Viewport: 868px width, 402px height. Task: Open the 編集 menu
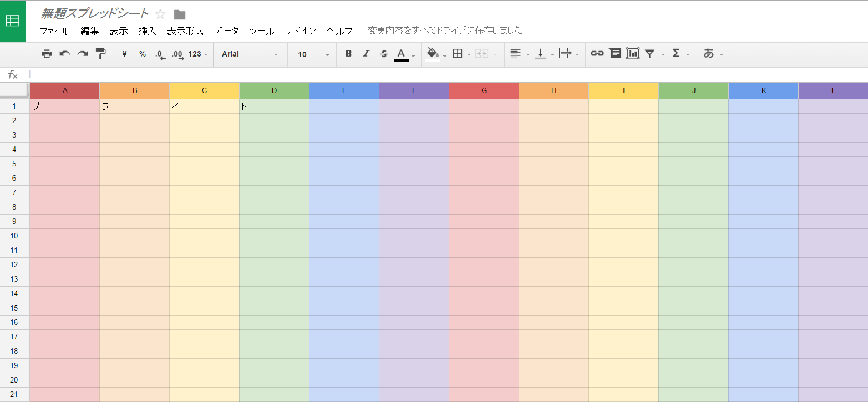click(90, 31)
